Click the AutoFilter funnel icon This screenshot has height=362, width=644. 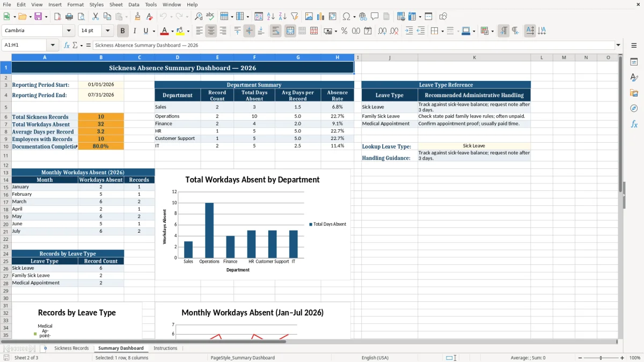294,17
